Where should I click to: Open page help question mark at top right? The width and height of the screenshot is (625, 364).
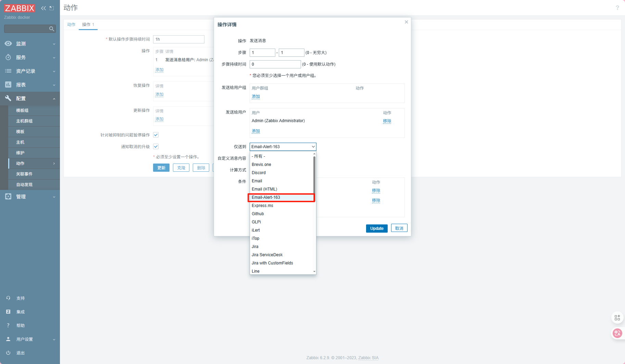point(617,8)
